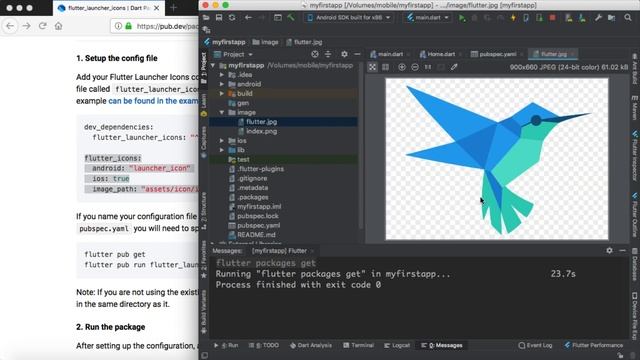Collapse the myfirstapp root tree node
Viewport: 640px width, 360px height.
tap(213, 65)
